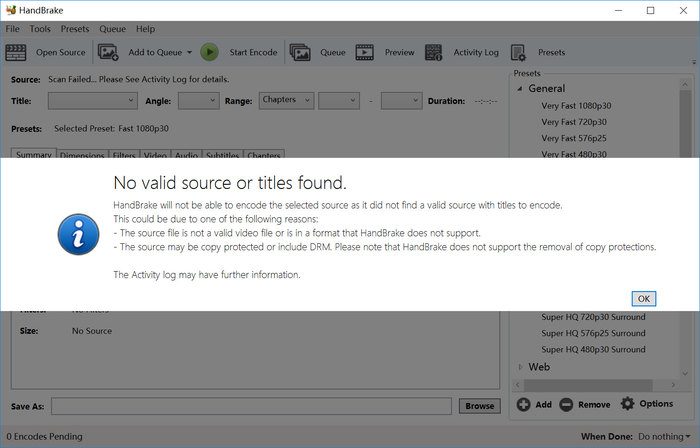This screenshot has width=700, height=448.
Task: Open the Title dropdown
Action: (x=92, y=100)
